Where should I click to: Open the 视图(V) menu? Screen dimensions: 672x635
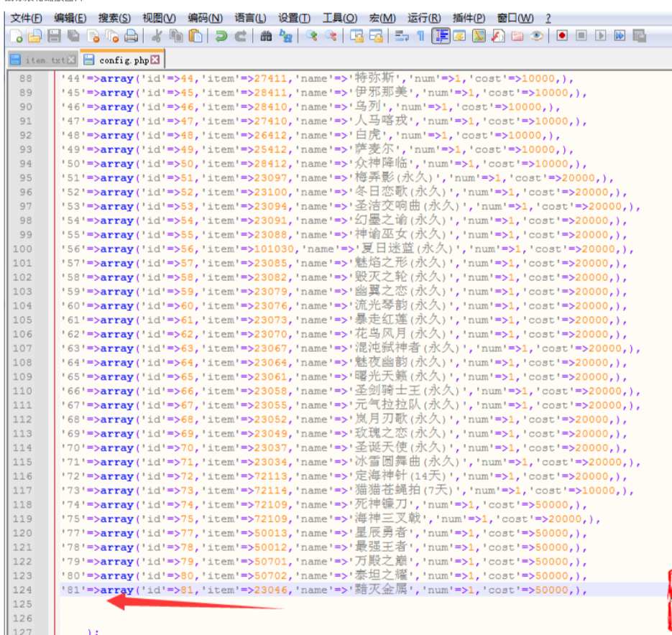coord(159,19)
